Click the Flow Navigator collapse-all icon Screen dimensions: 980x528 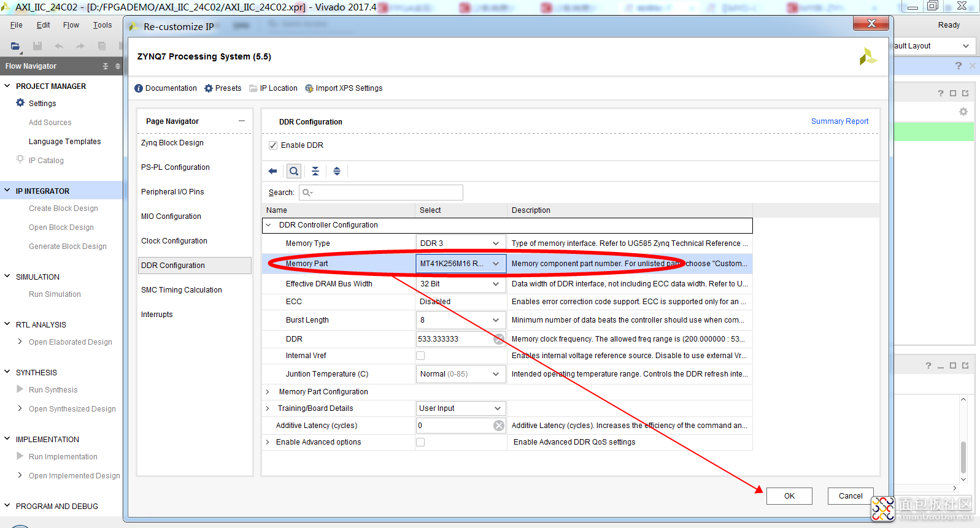[106, 66]
